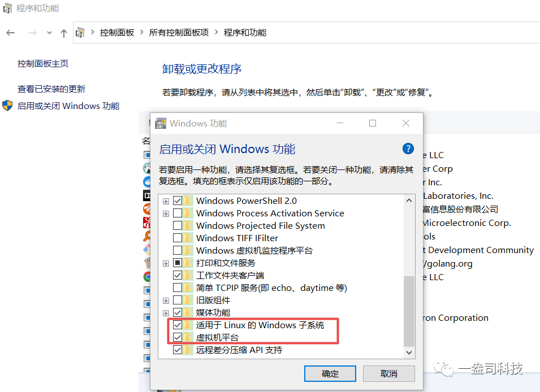Select Windows Projected File System label
This screenshot has height=392, width=540.
coord(260,226)
